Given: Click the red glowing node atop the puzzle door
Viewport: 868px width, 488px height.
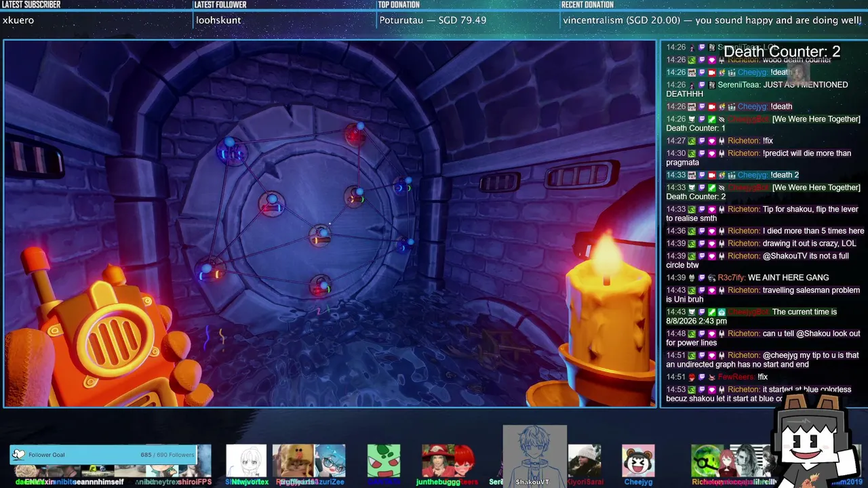Looking at the screenshot, I should 356,134.
